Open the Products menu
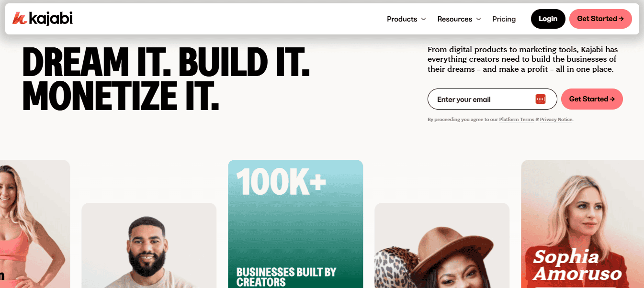Image resolution: width=644 pixels, height=288 pixels. (x=407, y=19)
